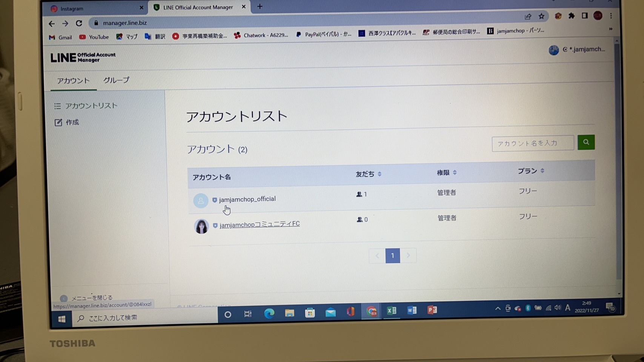Open the Gmail bookmark
Screen dimensions: 644x362
coord(61,37)
